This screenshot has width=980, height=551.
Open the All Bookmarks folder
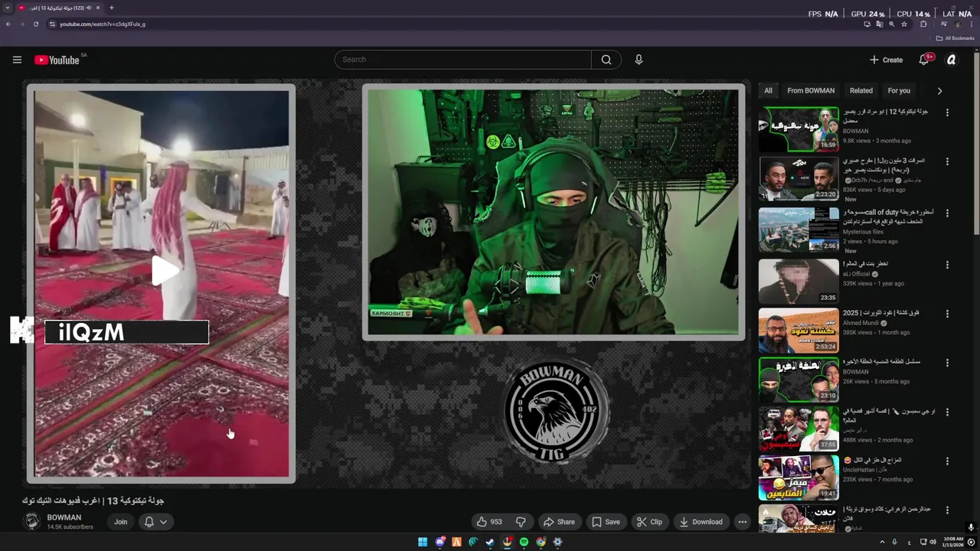click(955, 38)
